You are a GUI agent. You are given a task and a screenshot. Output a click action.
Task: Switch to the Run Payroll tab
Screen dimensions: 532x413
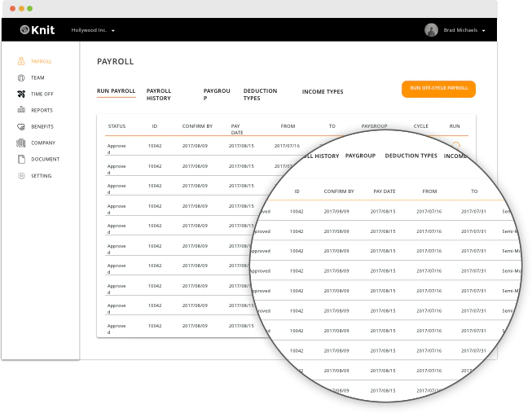tap(116, 91)
